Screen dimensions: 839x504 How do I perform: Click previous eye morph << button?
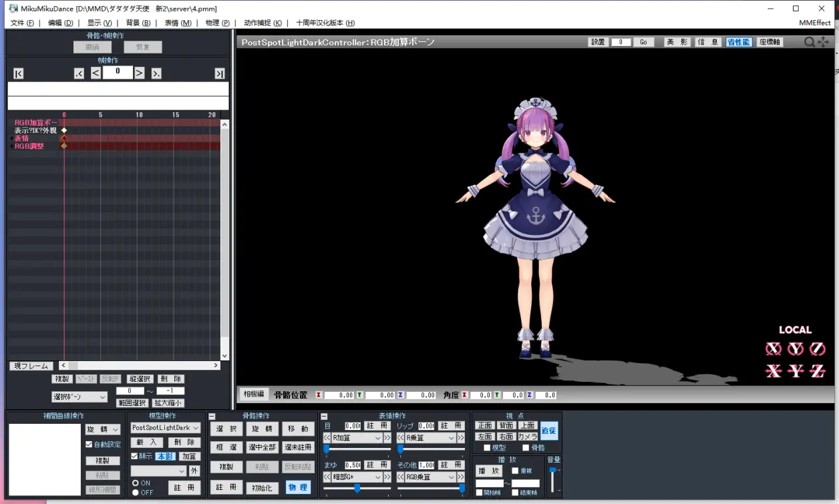coord(327,438)
